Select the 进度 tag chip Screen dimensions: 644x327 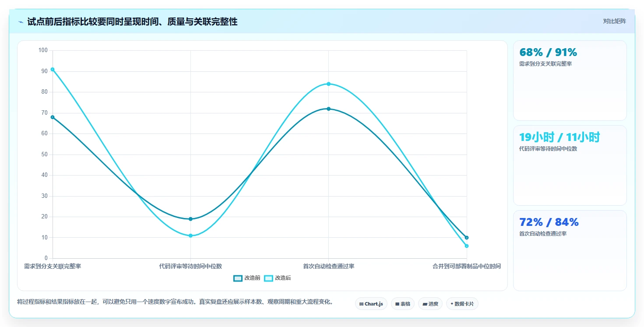tap(430, 304)
